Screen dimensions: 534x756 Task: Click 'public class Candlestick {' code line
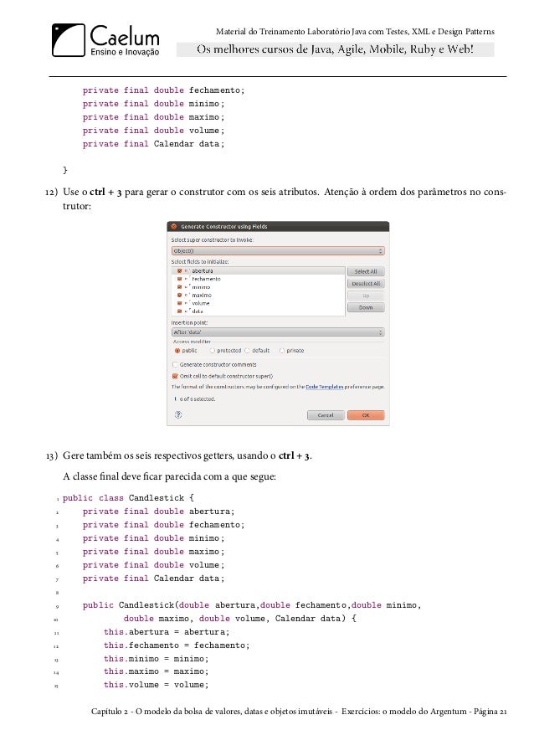[128, 498]
